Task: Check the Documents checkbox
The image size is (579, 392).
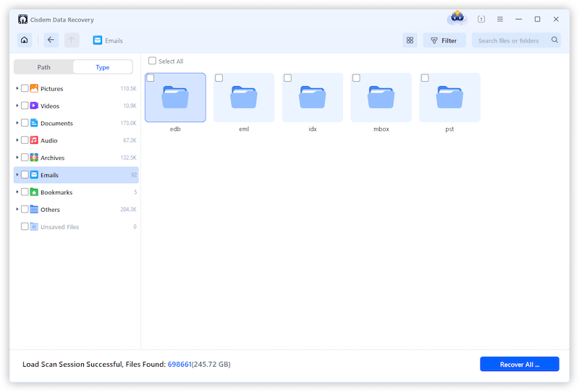Action: tap(25, 123)
